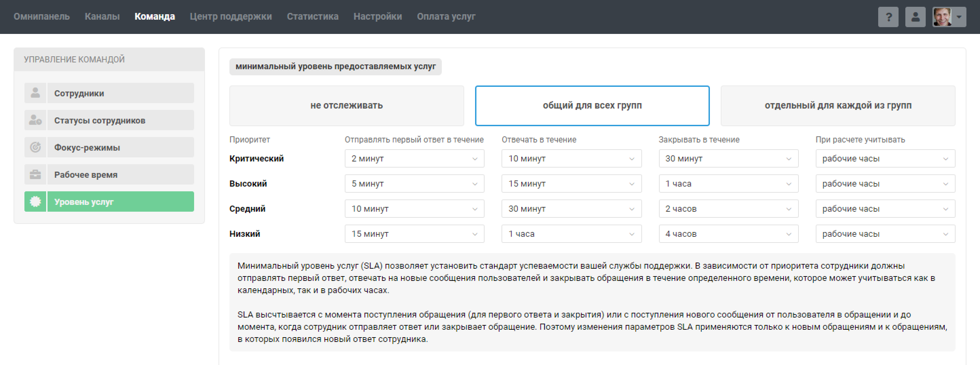980x365 pixels.
Task: Click the Фокус-режимы target icon
Action: [x=35, y=148]
